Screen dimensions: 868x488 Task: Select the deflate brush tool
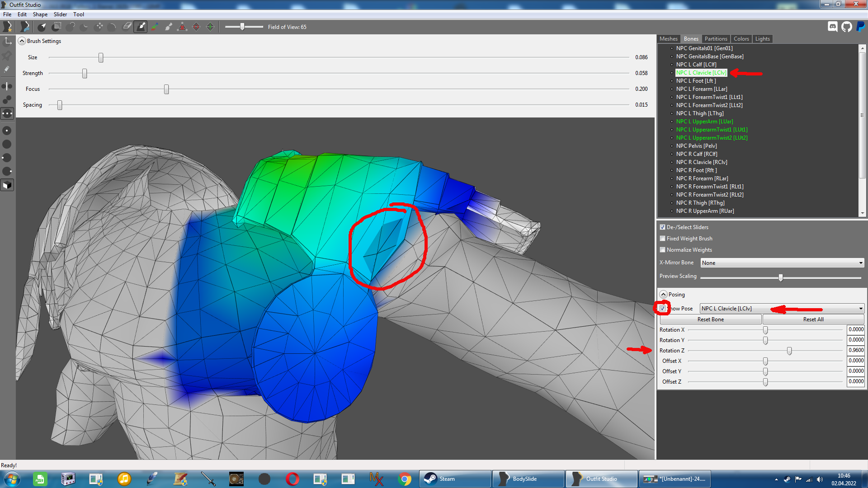(85, 27)
